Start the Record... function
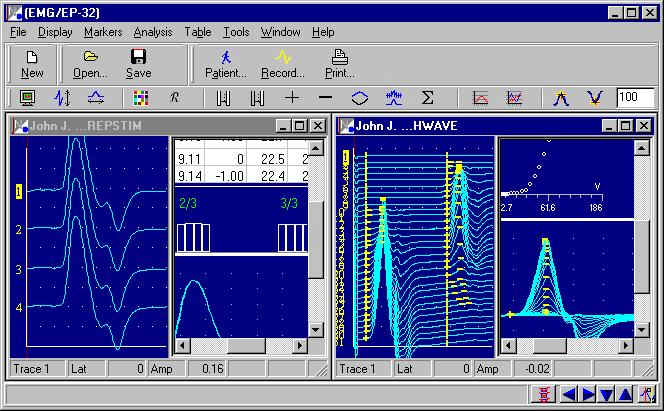 coord(282,64)
